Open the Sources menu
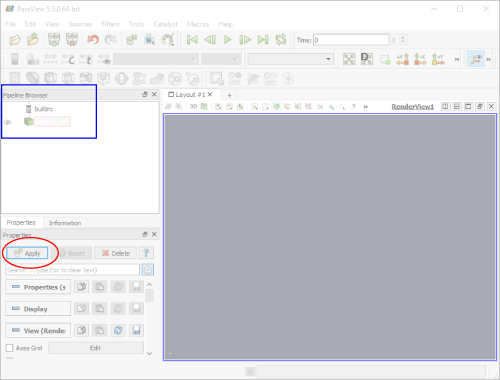The width and height of the screenshot is (500, 380). point(80,24)
